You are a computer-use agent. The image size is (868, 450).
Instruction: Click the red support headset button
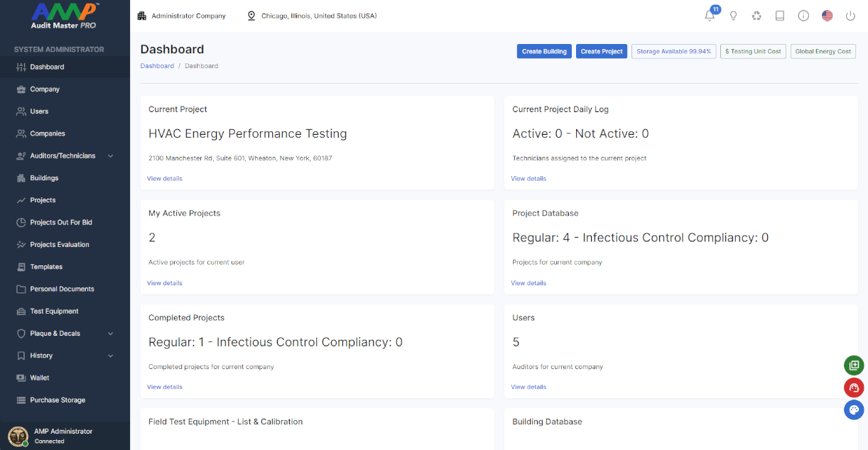pos(854,388)
